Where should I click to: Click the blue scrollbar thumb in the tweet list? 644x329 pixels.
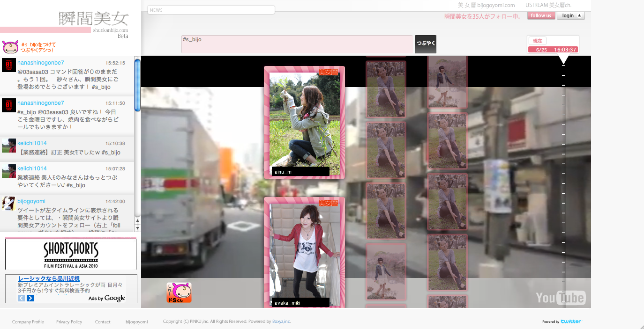tap(137, 84)
